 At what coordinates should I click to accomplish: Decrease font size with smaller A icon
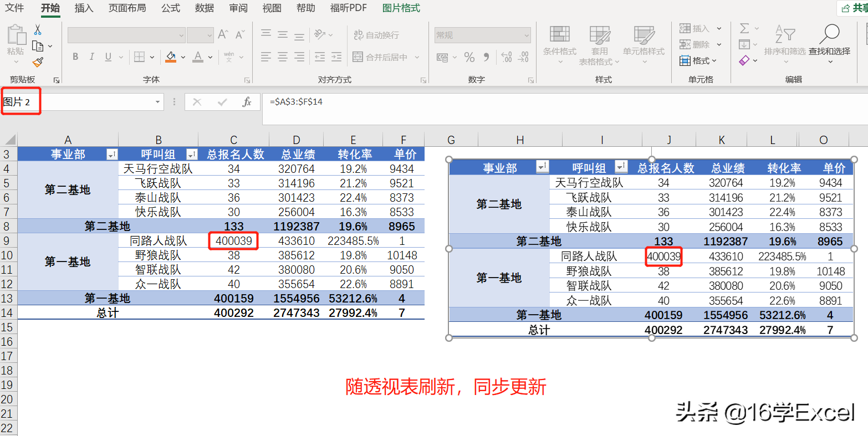point(240,35)
